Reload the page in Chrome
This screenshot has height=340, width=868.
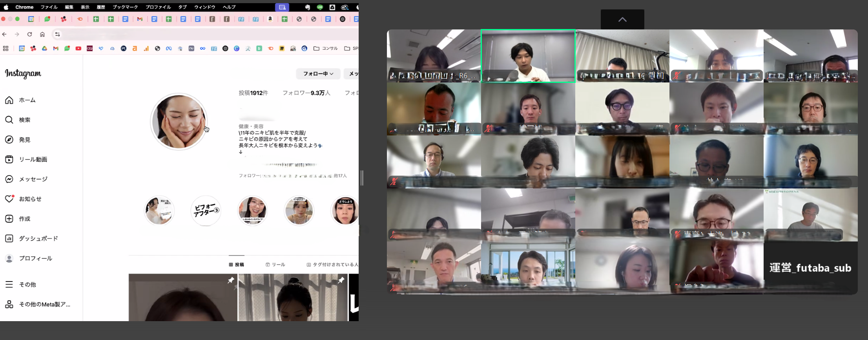coord(29,35)
